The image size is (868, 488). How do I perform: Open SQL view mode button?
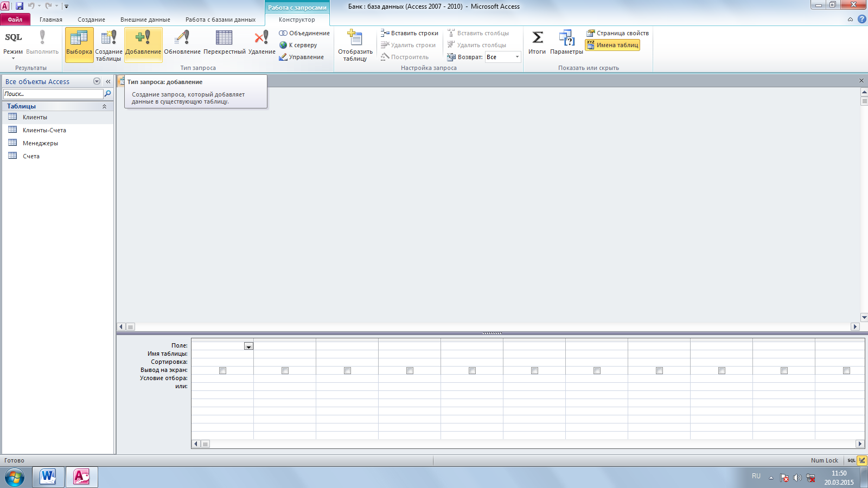[x=13, y=44]
